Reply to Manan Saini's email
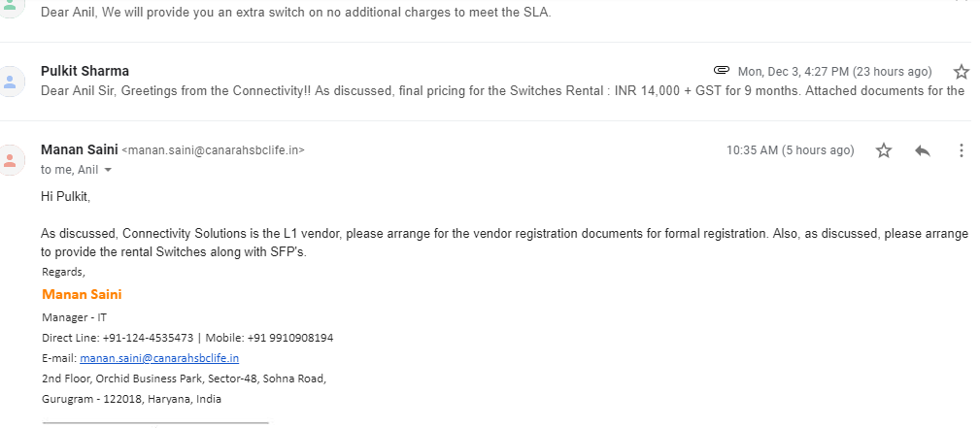The image size is (980, 428). point(923,150)
